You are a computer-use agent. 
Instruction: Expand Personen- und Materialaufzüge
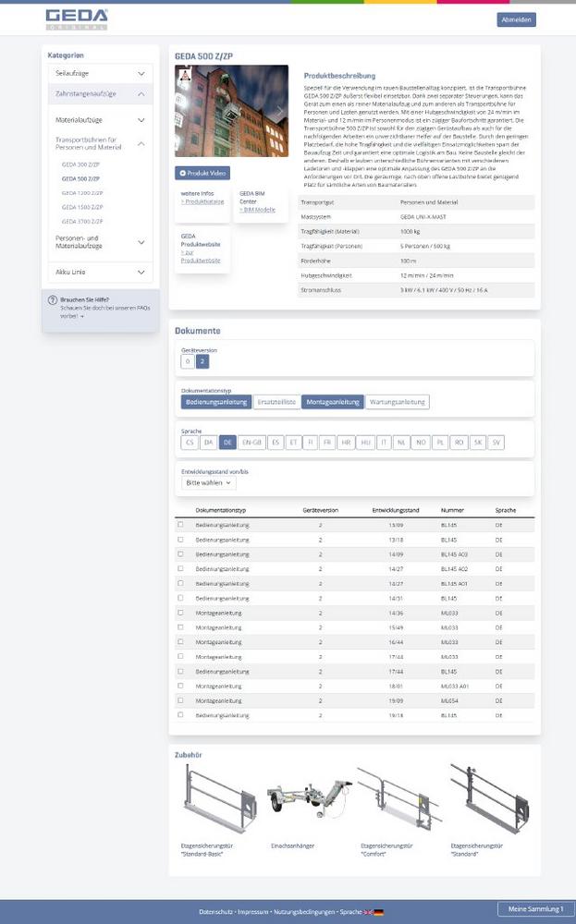pos(100,242)
